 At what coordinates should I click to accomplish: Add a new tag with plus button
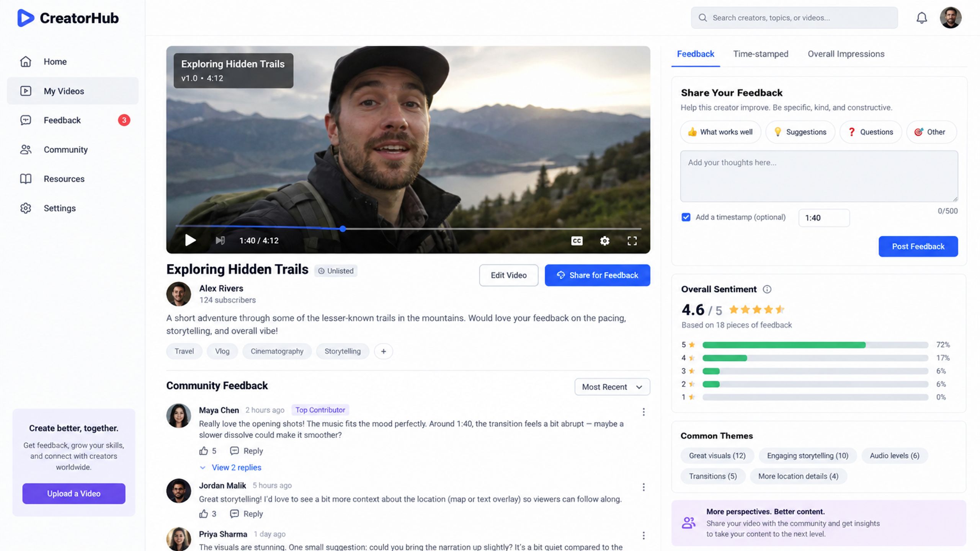click(383, 351)
